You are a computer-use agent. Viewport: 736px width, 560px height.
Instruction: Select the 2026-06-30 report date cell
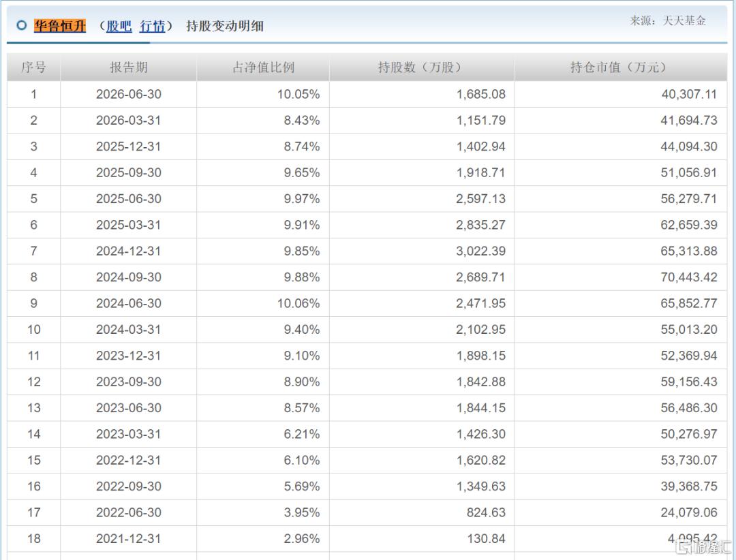coord(129,94)
